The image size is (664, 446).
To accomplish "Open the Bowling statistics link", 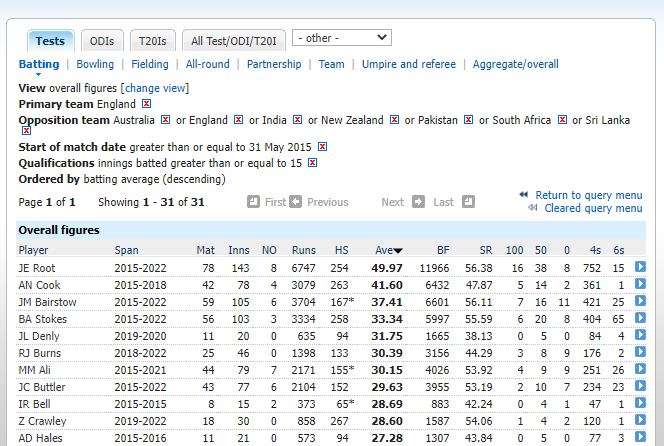I will (95, 64).
